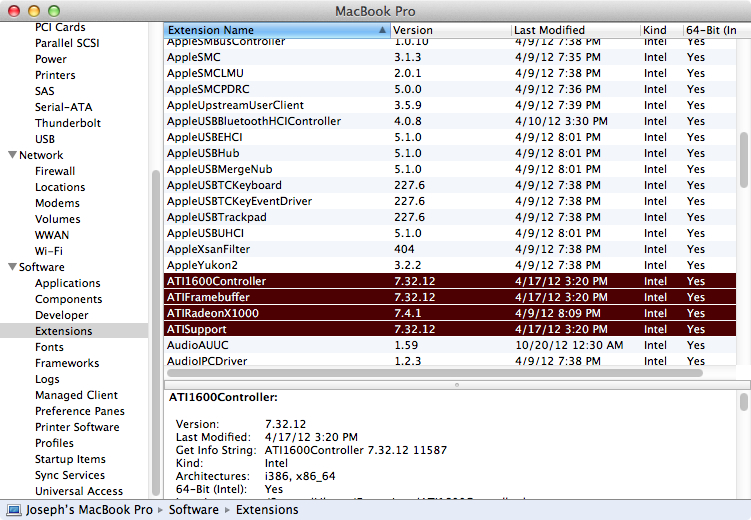The width and height of the screenshot is (751, 520).
Task: Click Extensions in the bottom path bar
Action: coord(267,510)
